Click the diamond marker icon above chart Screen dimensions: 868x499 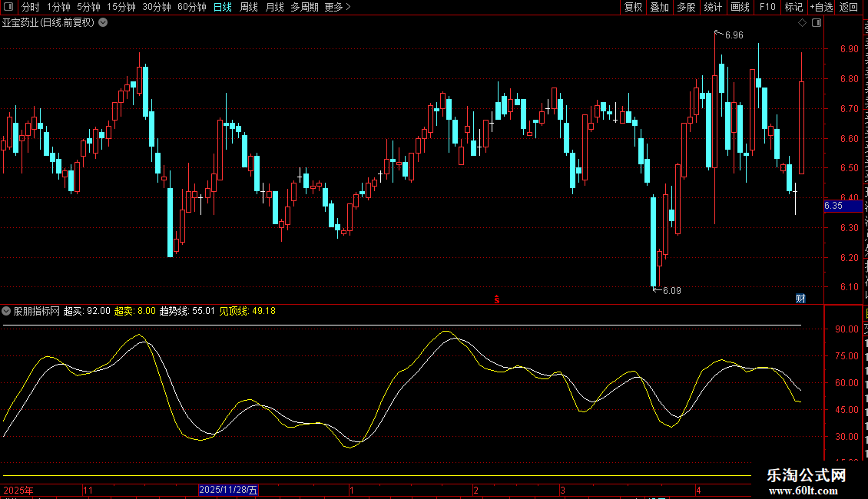802,23
